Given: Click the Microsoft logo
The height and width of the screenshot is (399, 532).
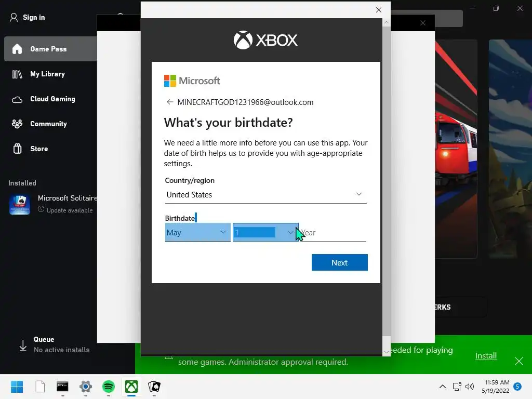Looking at the screenshot, I should 192,81.
